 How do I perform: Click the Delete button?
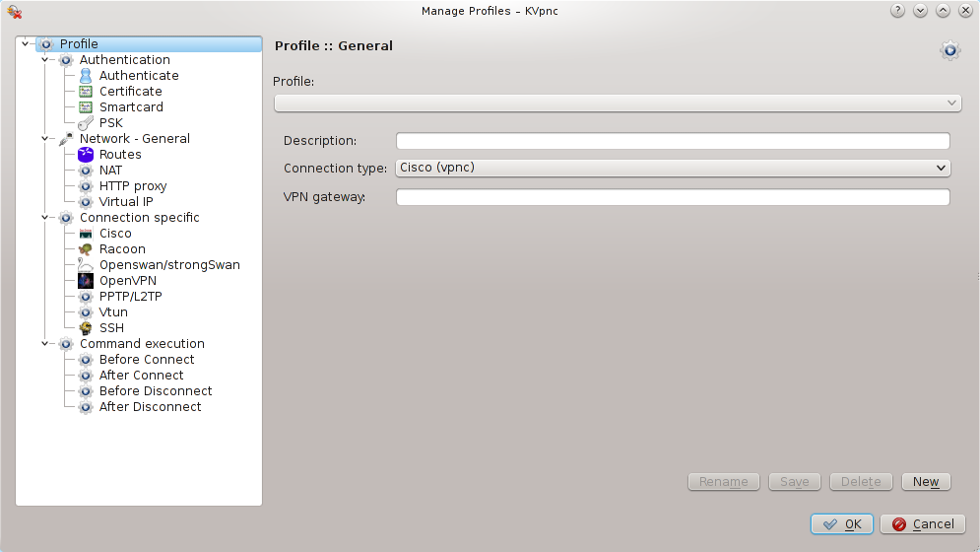[x=861, y=482]
